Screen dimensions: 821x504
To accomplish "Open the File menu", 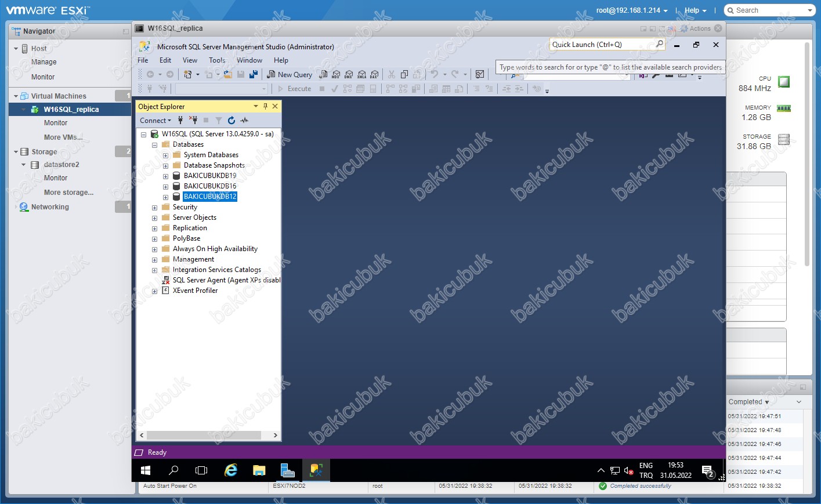I will click(143, 60).
